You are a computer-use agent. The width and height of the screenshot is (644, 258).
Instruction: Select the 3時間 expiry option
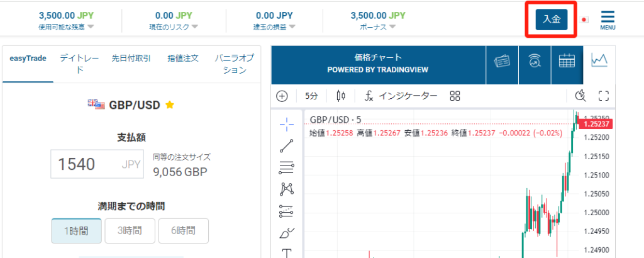[130, 230]
